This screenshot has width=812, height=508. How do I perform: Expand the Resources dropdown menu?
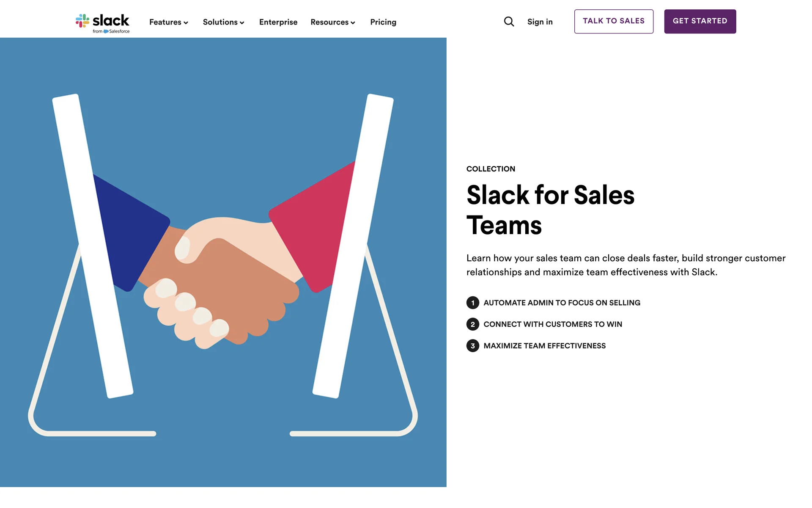tap(332, 22)
